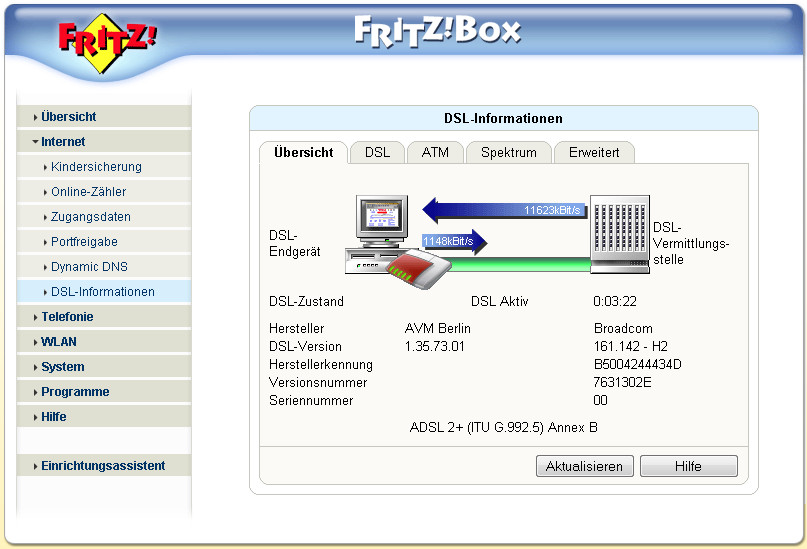This screenshot has height=549, width=807.
Task: Click the Hilfe button in the panel
Action: pyautogui.click(x=689, y=466)
